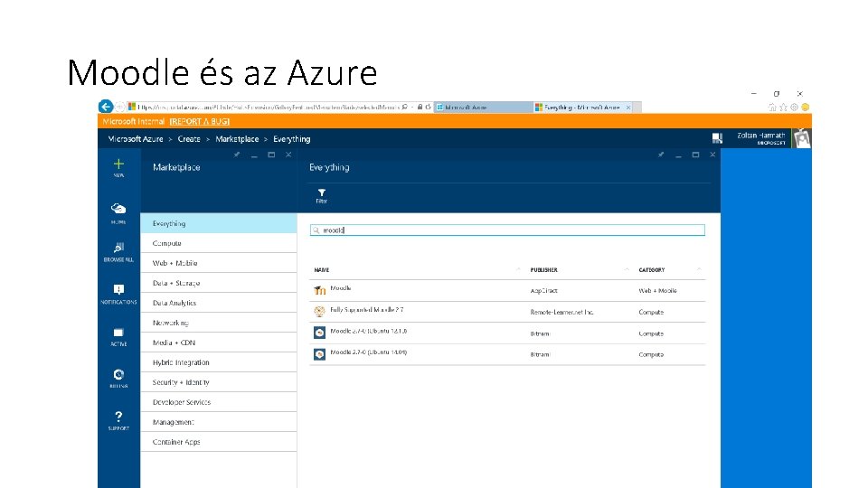Open the Billing icon in sidebar
868x488 pixels.
[x=118, y=375]
